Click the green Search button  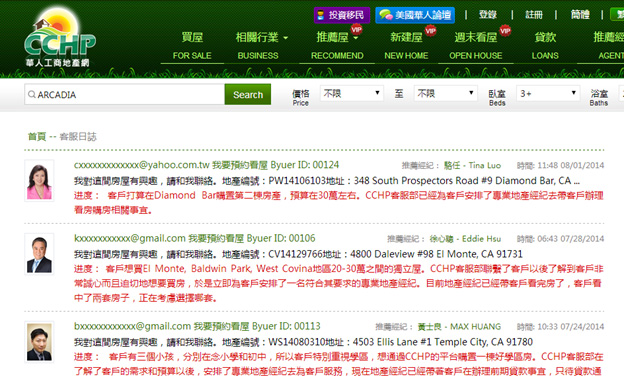248,94
